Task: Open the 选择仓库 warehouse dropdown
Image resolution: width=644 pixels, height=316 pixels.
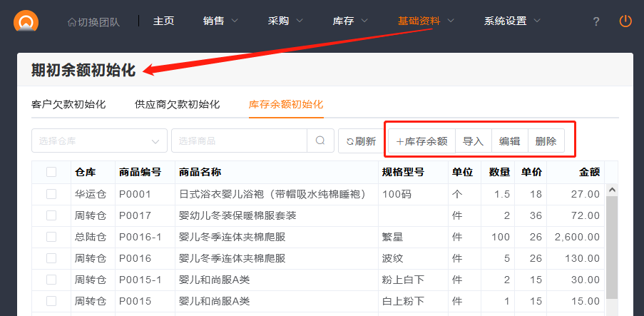Action: [x=99, y=141]
